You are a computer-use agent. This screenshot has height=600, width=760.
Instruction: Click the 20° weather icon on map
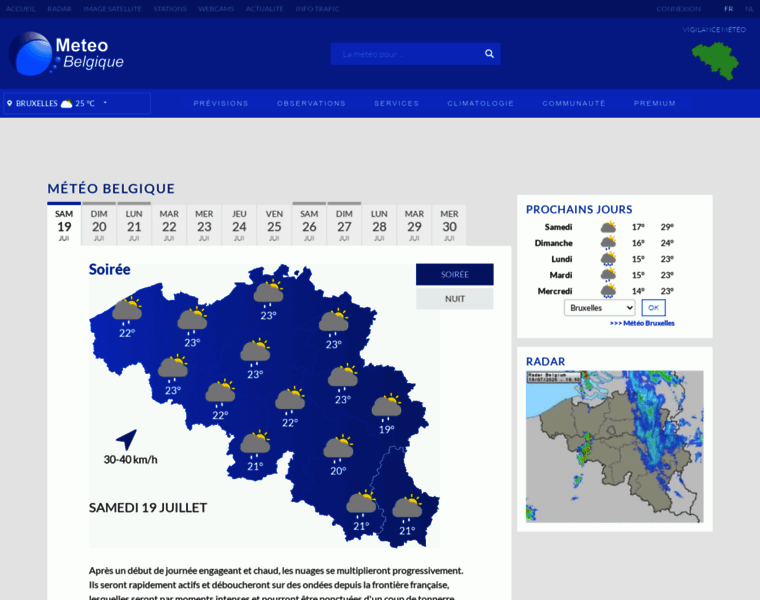tap(338, 448)
